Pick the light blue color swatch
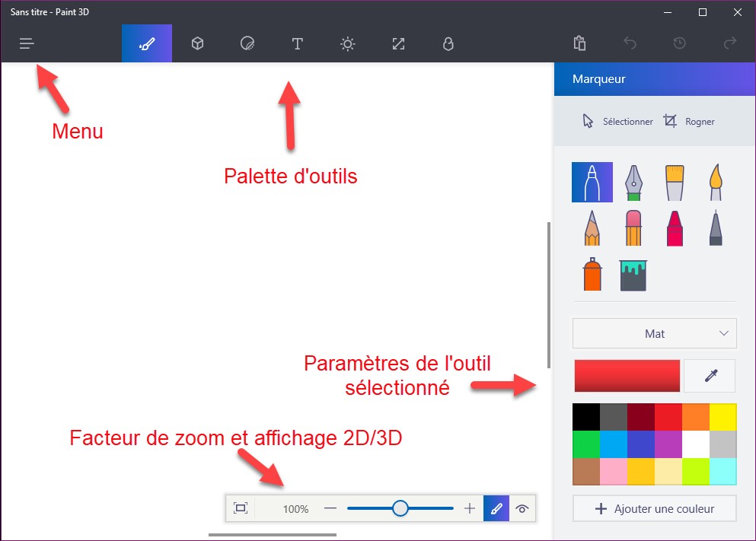Screen dimensions: 756x541 614,444
